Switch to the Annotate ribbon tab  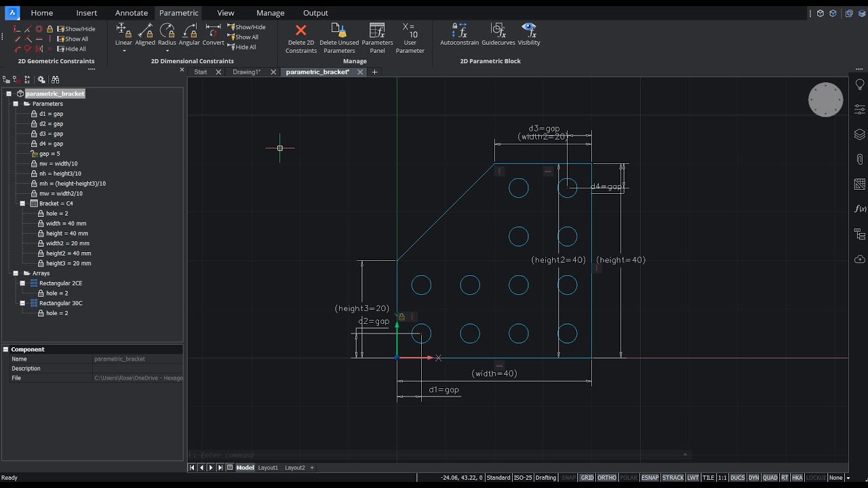(132, 13)
